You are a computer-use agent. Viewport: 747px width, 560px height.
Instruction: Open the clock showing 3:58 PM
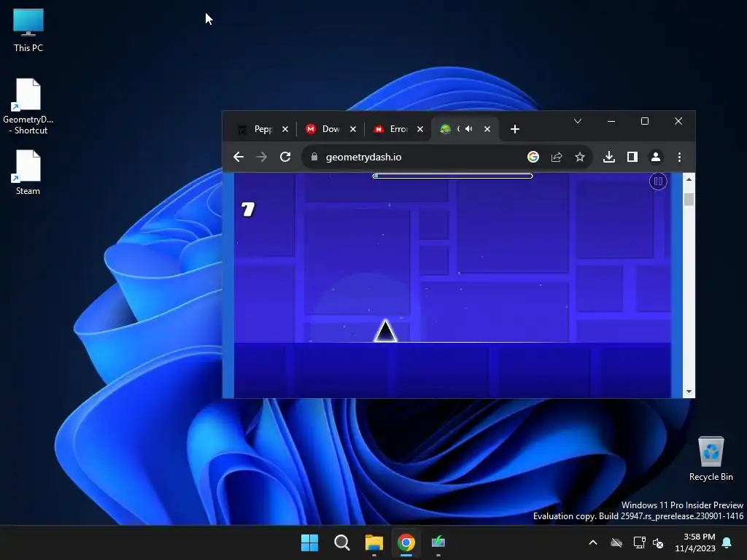pyautogui.click(x=695, y=542)
